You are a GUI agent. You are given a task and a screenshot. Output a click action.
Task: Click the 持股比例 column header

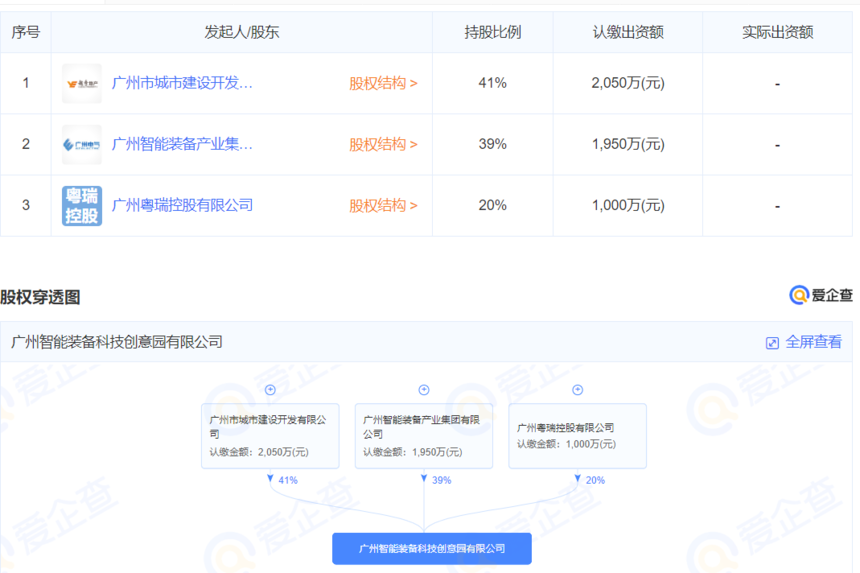coord(493,32)
